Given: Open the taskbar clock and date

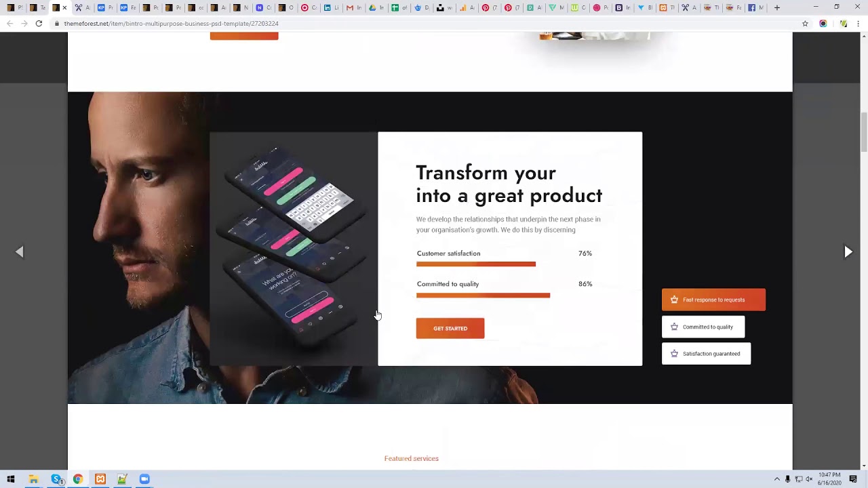Looking at the screenshot, I should [x=829, y=479].
